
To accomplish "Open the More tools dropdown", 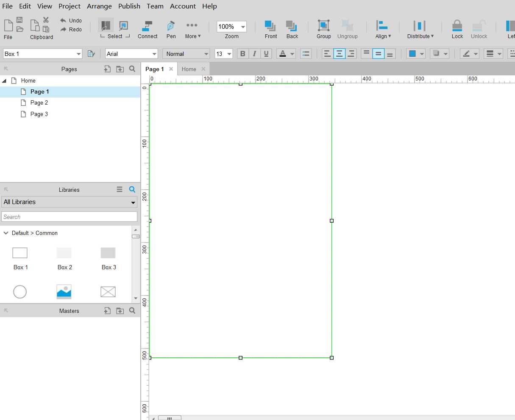I will [192, 29].
